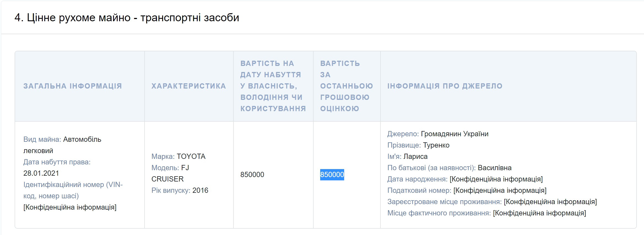Click the highlighted 850000 value
Image resolution: width=644 pixels, height=235 pixels.
(332, 175)
